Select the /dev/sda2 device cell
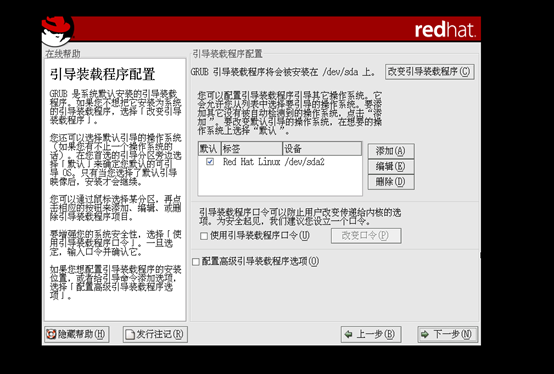 (x=305, y=162)
